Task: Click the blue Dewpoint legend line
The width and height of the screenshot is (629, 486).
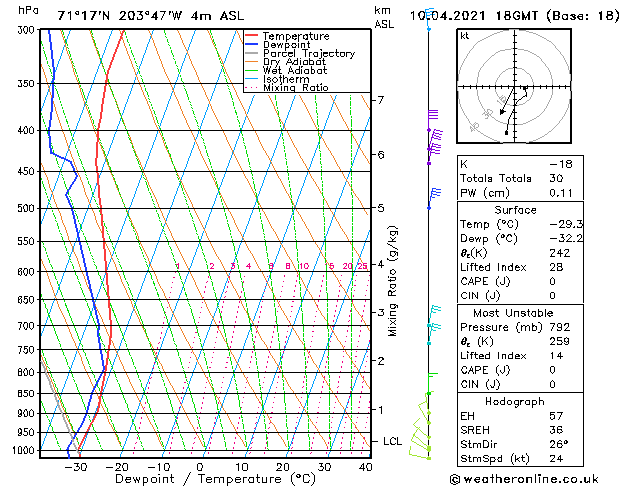Action: 251,45
